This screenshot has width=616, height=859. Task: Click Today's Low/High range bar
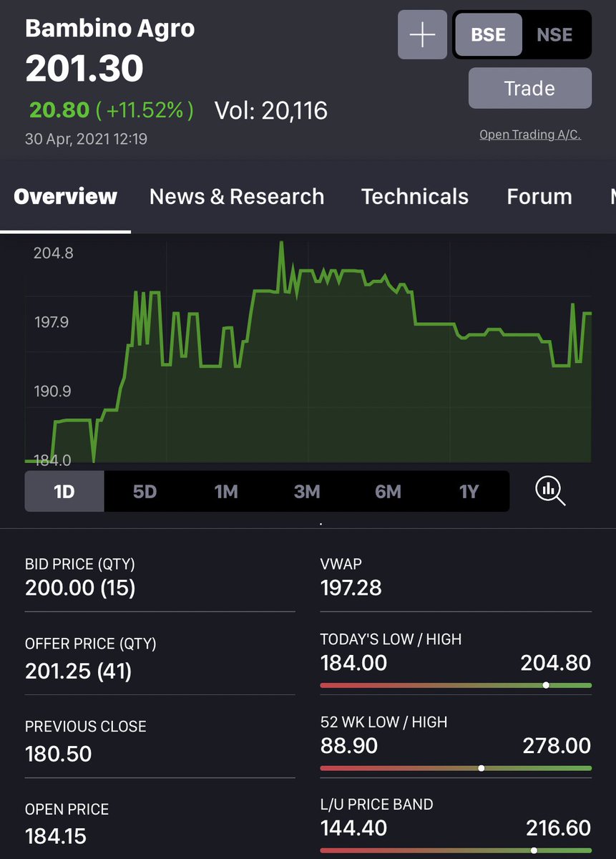click(x=456, y=685)
